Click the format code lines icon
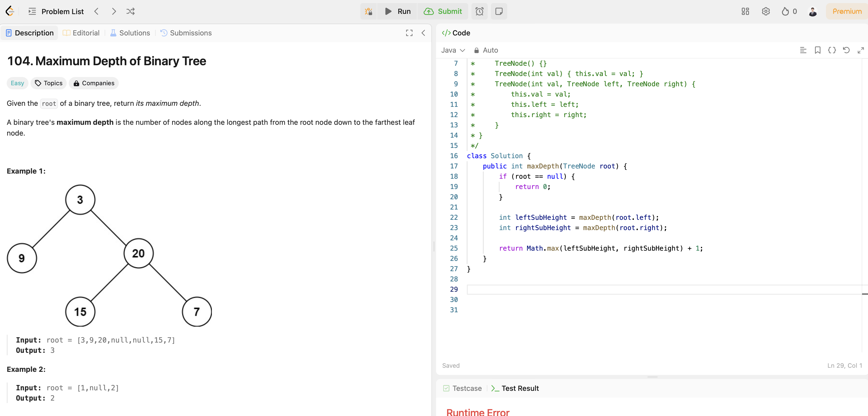 pyautogui.click(x=803, y=50)
